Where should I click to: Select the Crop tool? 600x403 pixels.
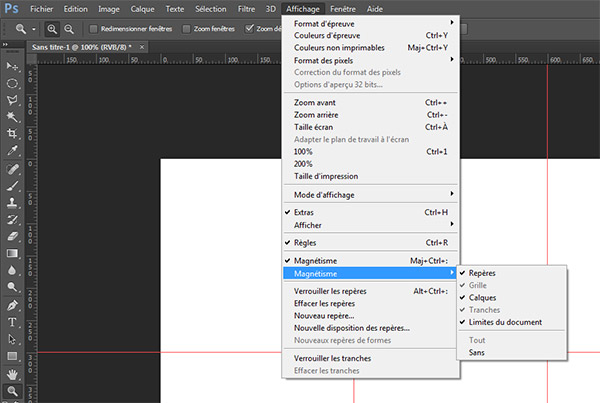point(12,134)
